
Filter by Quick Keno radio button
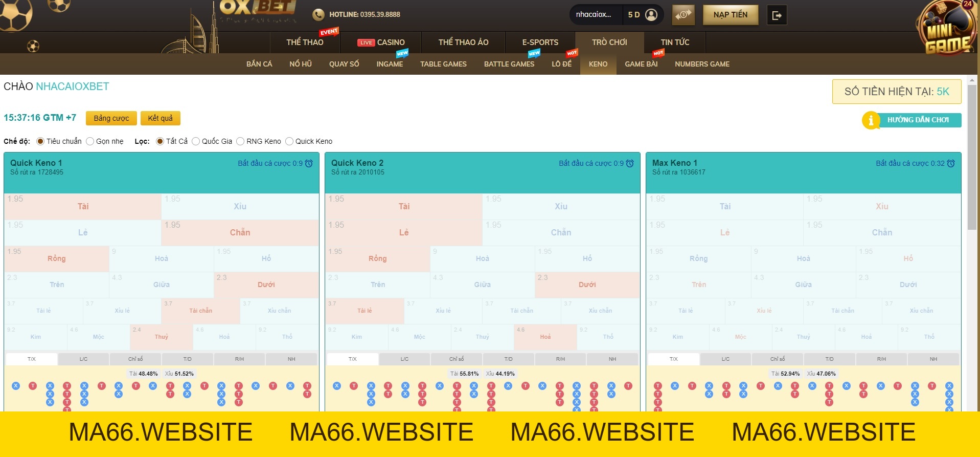pos(289,141)
